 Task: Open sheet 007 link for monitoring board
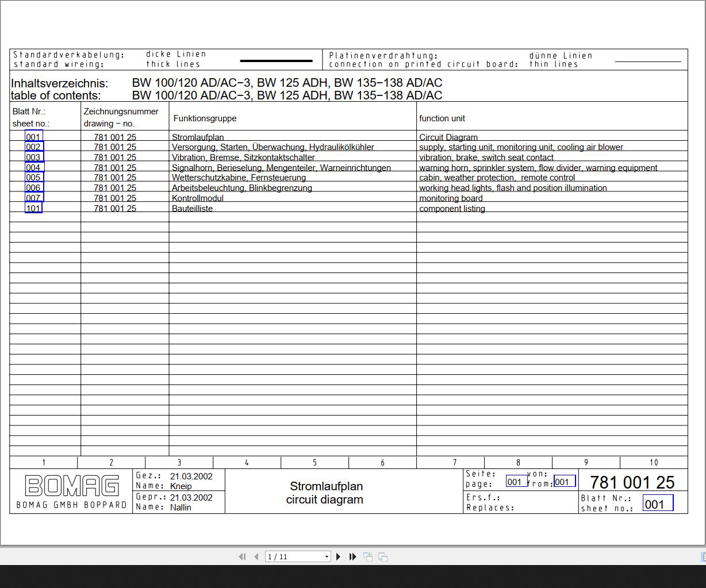[x=34, y=198]
